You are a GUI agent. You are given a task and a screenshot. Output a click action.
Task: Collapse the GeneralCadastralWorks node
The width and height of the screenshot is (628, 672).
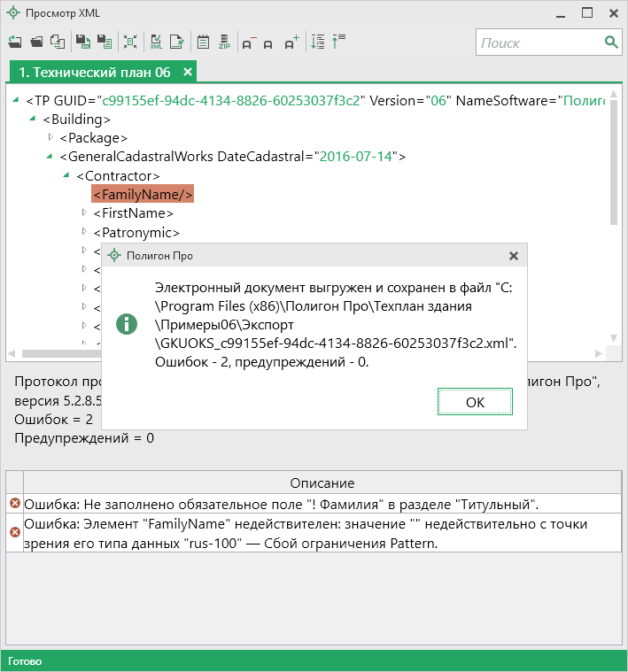[x=50, y=157]
